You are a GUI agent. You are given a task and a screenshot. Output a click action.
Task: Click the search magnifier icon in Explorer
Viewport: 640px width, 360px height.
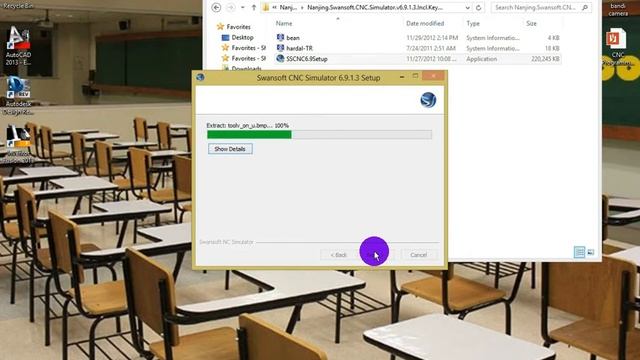click(x=584, y=7)
